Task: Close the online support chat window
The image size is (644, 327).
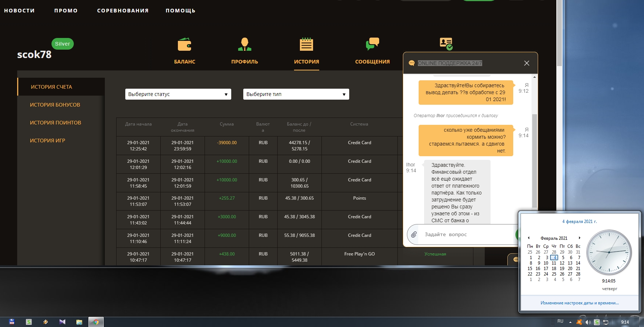Action: click(527, 63)
